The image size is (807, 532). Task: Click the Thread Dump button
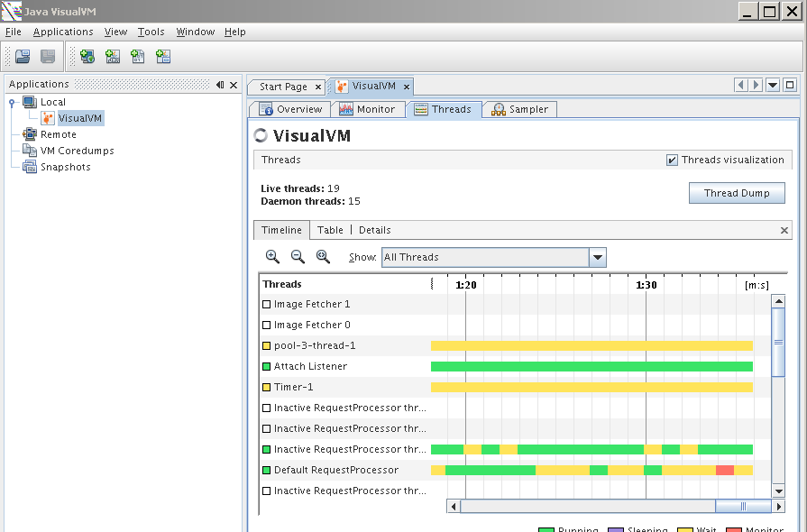click(737, 193)
